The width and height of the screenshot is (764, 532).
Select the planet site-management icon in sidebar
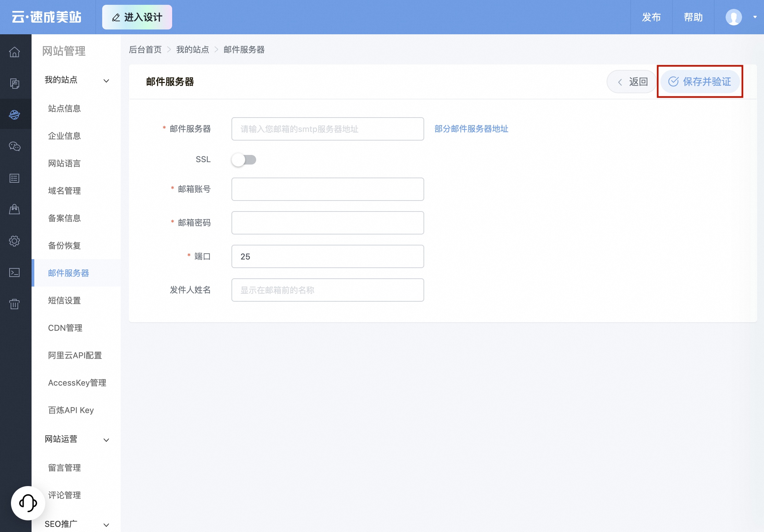pyautogui.click(x=14, y=114)
